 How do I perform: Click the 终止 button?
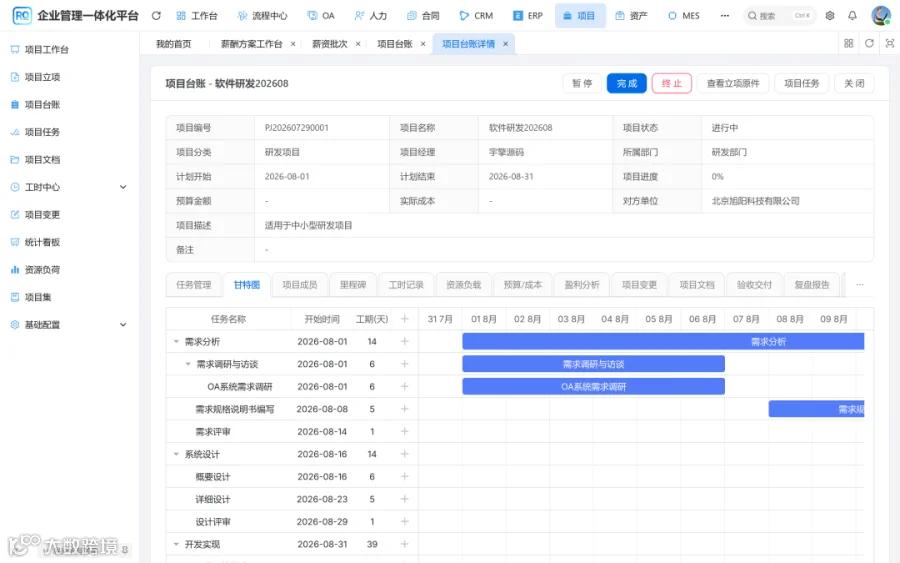[x=672, y=83]
